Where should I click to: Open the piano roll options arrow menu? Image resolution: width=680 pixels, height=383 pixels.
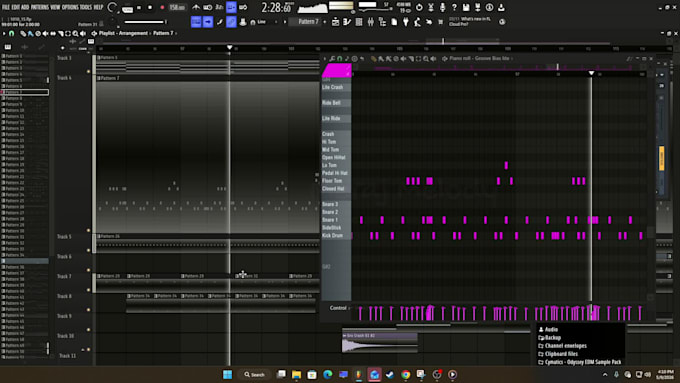(325, 59)
